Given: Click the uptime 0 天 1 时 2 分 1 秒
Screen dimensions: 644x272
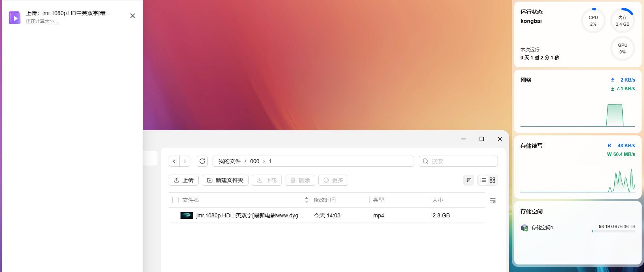Looking at the screenshot, I should 540,58.
